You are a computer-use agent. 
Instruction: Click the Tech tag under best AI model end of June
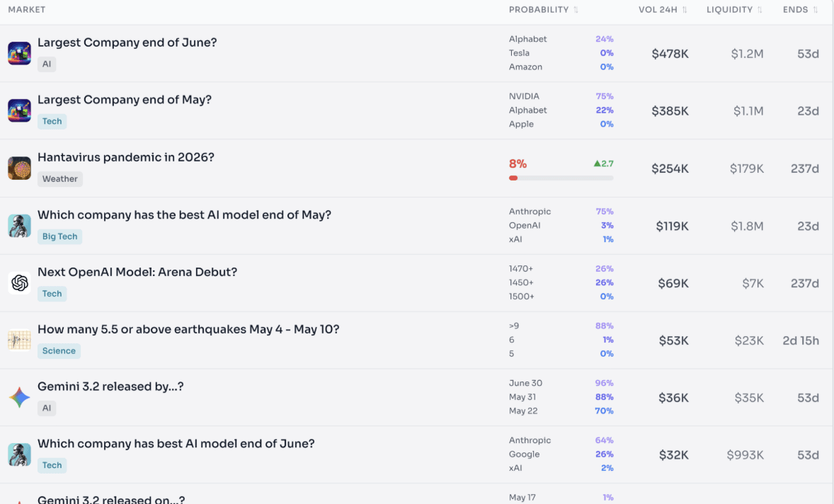pos(52,465)
